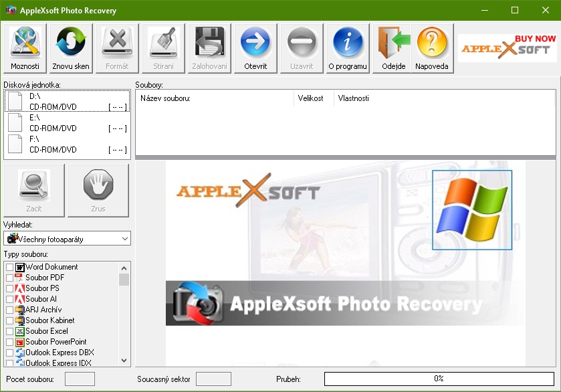Click the file type list scrollbar thumb
Viewport: 561px width, 392px height.
(124, 279)
